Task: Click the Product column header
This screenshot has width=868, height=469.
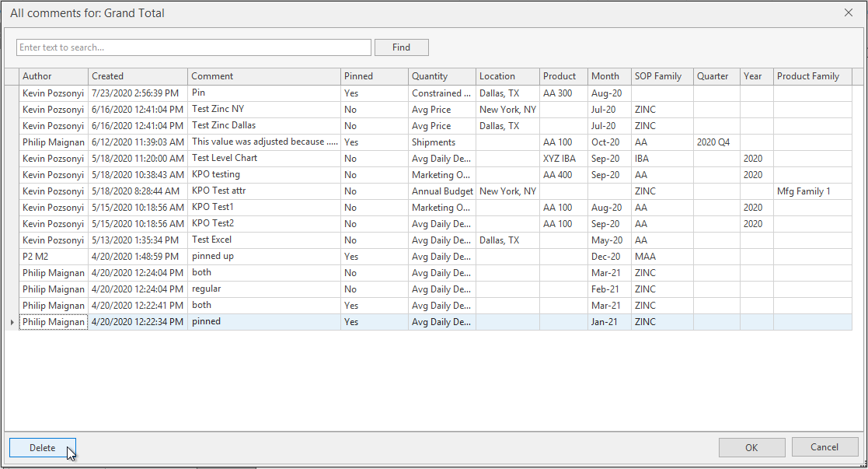Action: [x=563, y=76]
